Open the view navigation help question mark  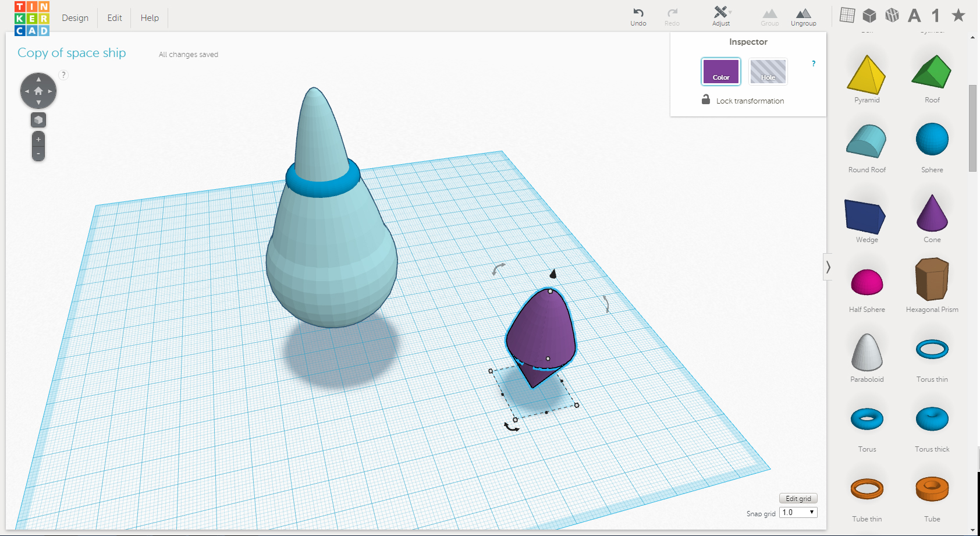pos(64,75)
